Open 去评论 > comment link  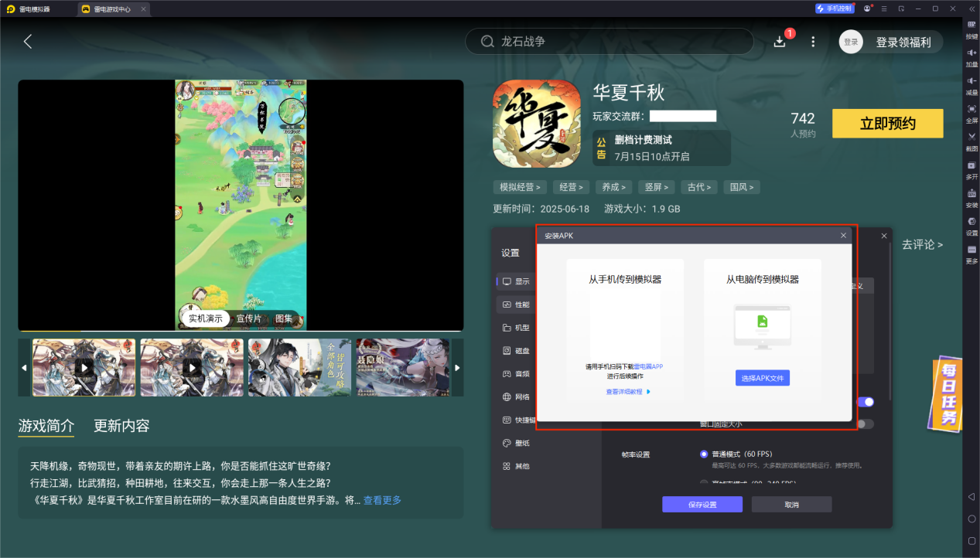(x=922, y=245)
